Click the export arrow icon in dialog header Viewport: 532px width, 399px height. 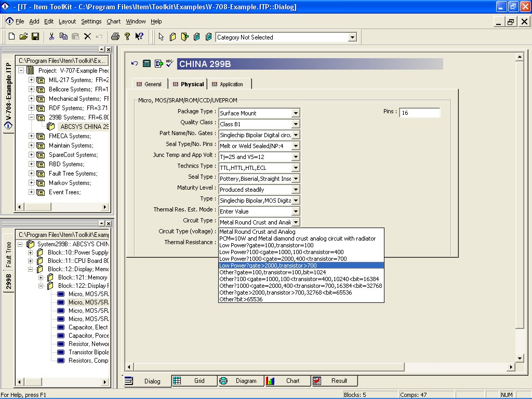tap(158, 63)
